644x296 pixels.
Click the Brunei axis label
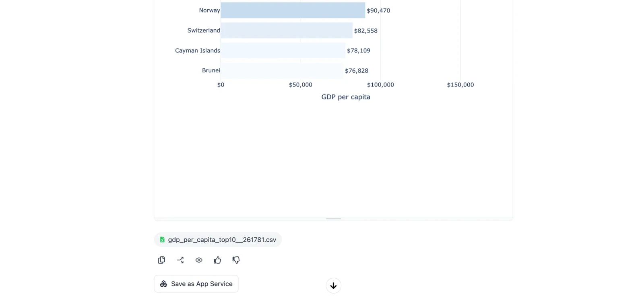click(211, 71)
